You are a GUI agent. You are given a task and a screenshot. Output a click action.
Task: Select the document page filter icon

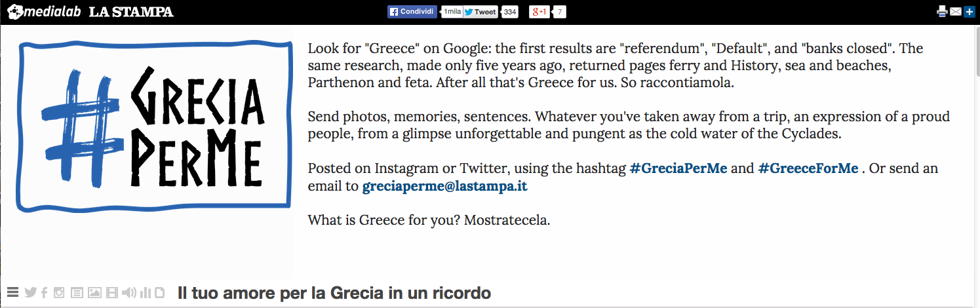click(x=159, y=293)
